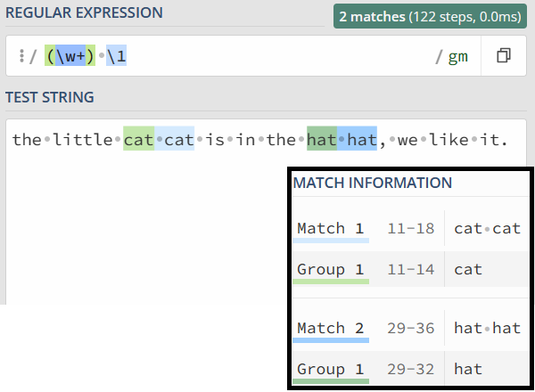Click the capture group (\w+) token
This screenshot has height=392, width=535.
(71, 56)
